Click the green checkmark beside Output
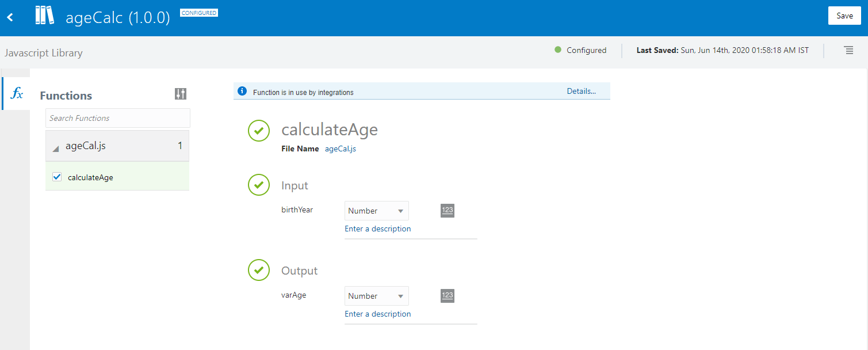Screen dimensions: 868x350 tap(259, 270)
